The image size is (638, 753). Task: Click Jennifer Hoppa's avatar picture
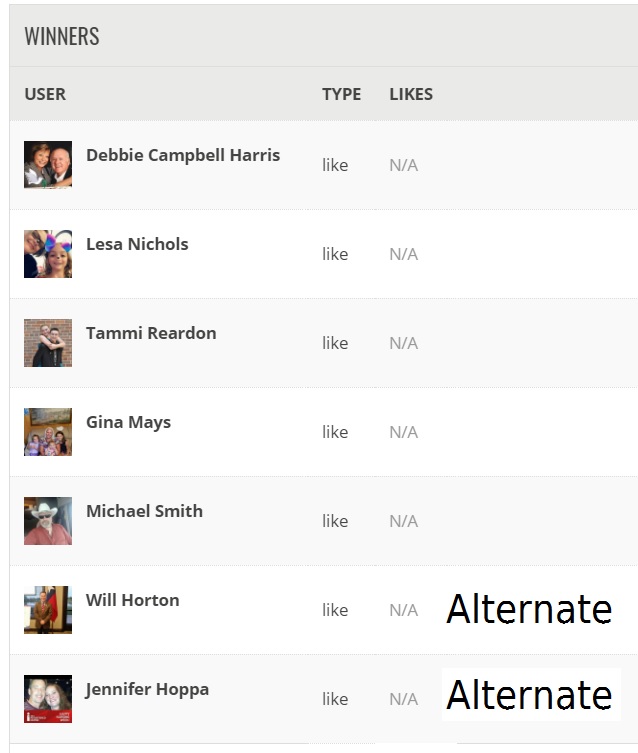48,699
